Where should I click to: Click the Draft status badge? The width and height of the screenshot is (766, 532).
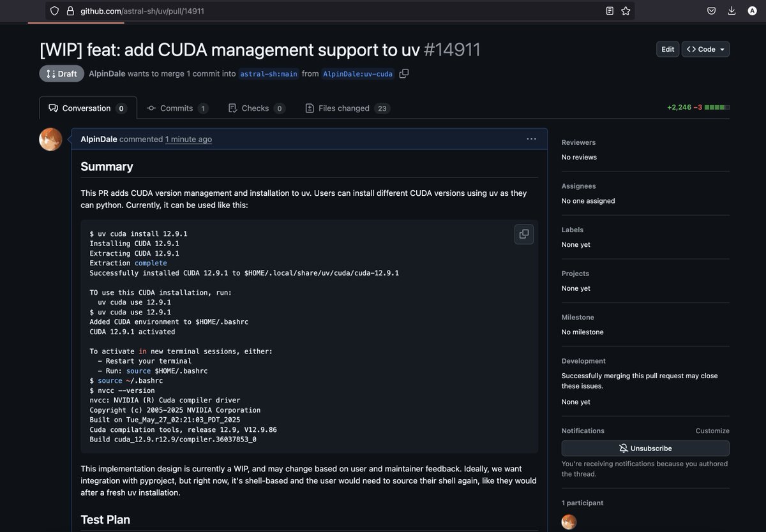62,73
